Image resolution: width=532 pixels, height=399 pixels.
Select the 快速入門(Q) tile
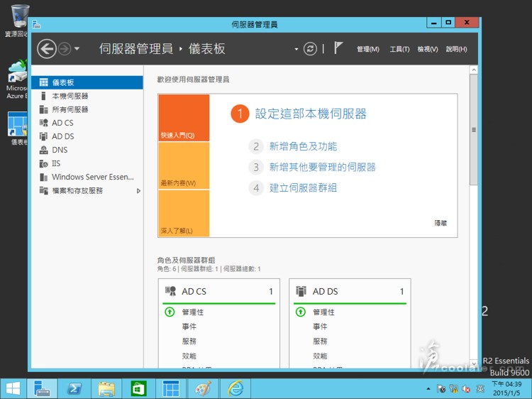coord(184,118)
